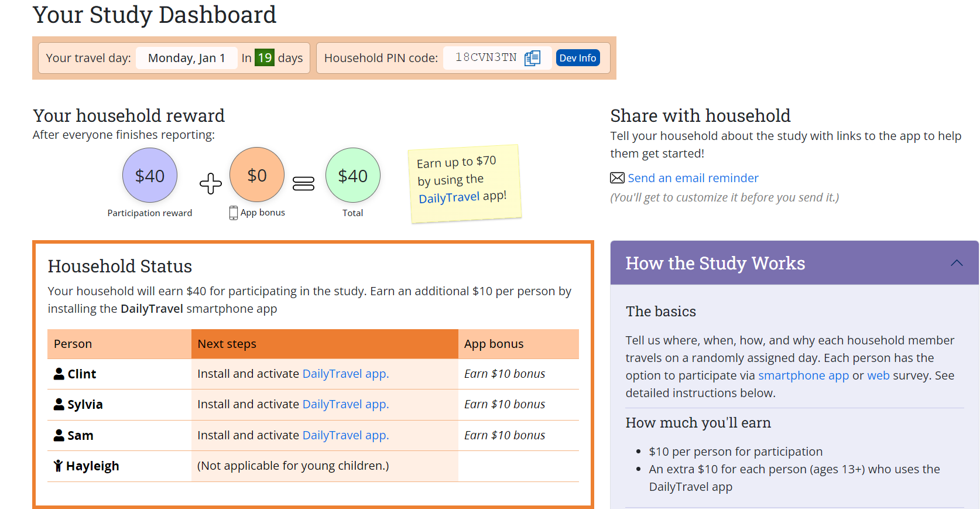Screen dimensions: 980x509
Task: Click the person icon beside Sylvia
Action: tap(59, 404)
